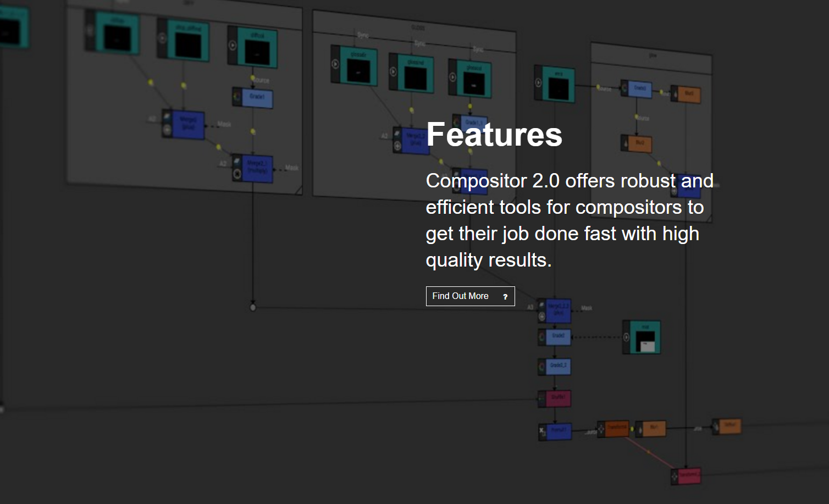This screenshot has width=829, height=504.
Task: Select the Grade2_2 node above Shuffle1
Action: pyautogui.click(x=558, y=367)
